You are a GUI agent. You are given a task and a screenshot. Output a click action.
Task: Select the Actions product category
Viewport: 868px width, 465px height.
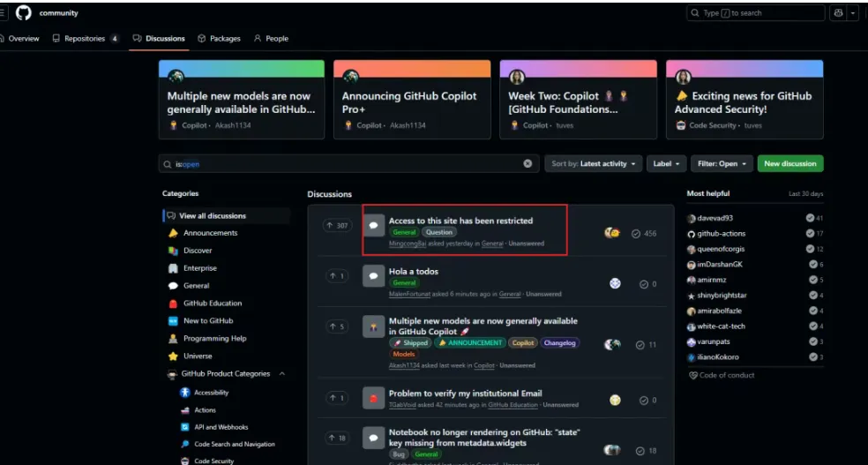[x=205, y=410]
